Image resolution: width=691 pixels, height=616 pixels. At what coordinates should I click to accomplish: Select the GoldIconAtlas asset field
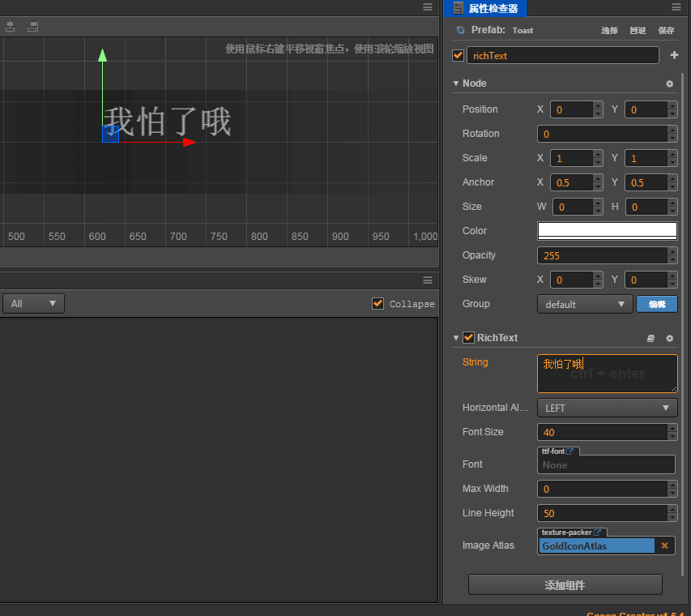(x=596, y=546)
